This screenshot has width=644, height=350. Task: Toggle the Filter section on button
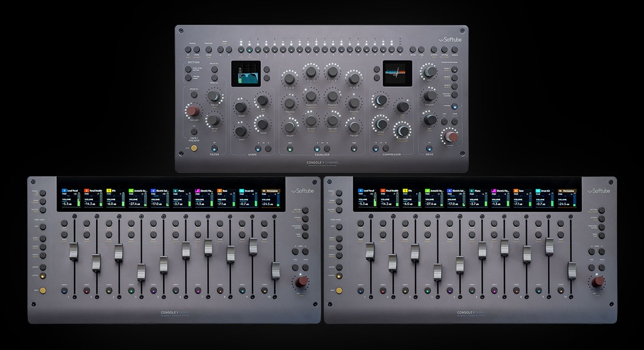pyautogui.click(x=214, y=148)
